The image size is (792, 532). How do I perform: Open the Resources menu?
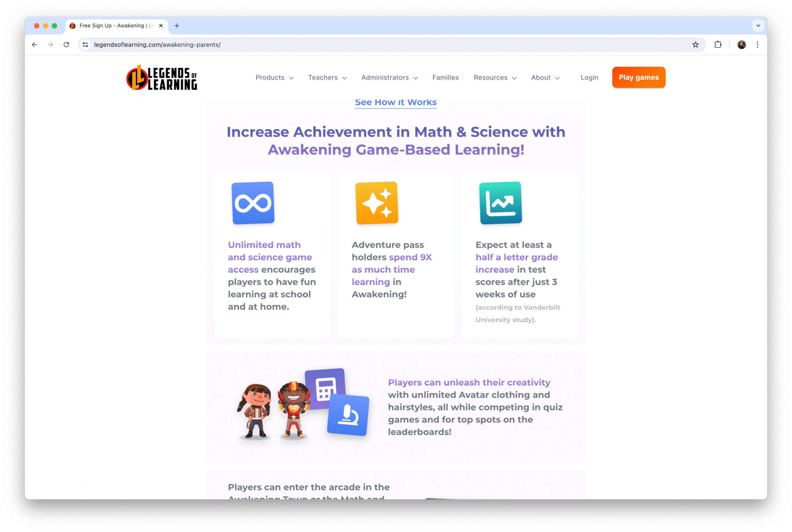[x=495, y=77]
